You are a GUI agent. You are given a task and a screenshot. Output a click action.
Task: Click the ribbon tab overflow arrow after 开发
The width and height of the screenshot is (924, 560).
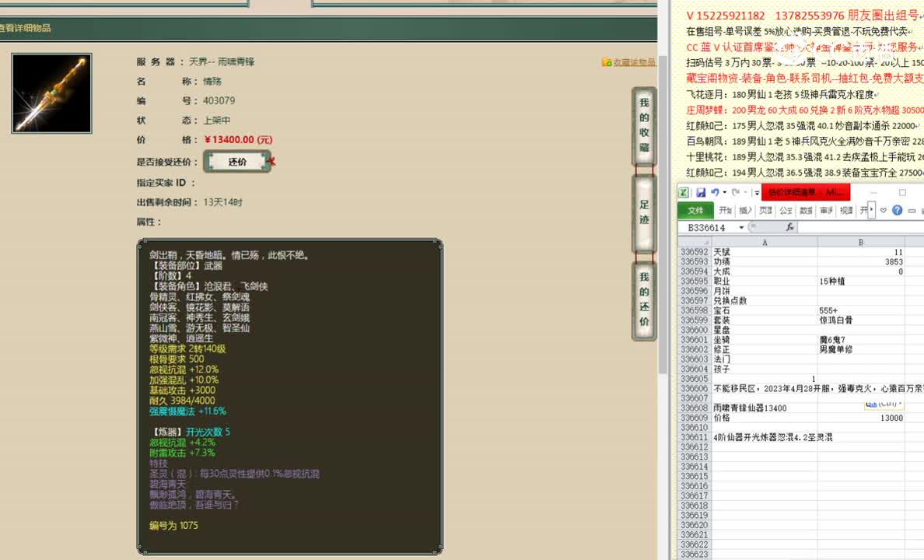[871, 210]
